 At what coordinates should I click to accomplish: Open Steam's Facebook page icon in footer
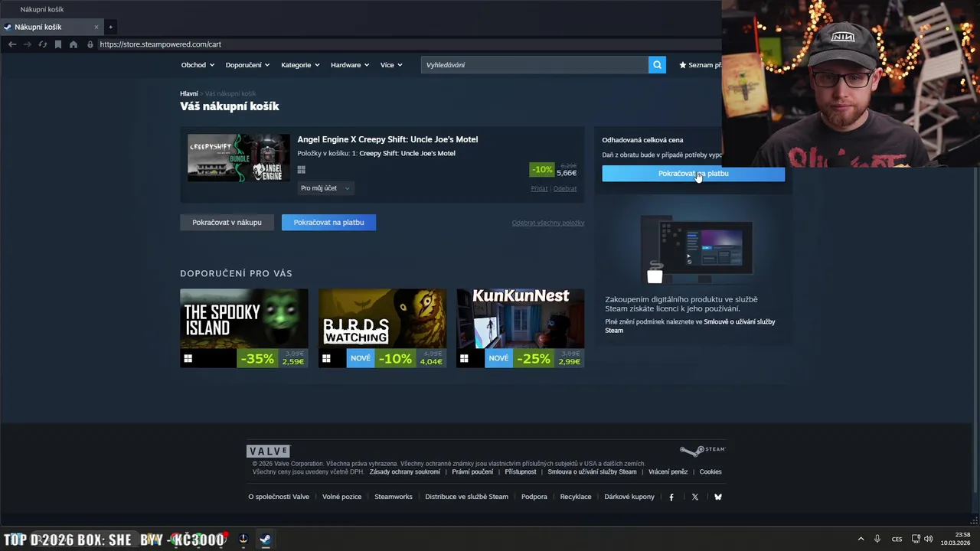[671, 497]
